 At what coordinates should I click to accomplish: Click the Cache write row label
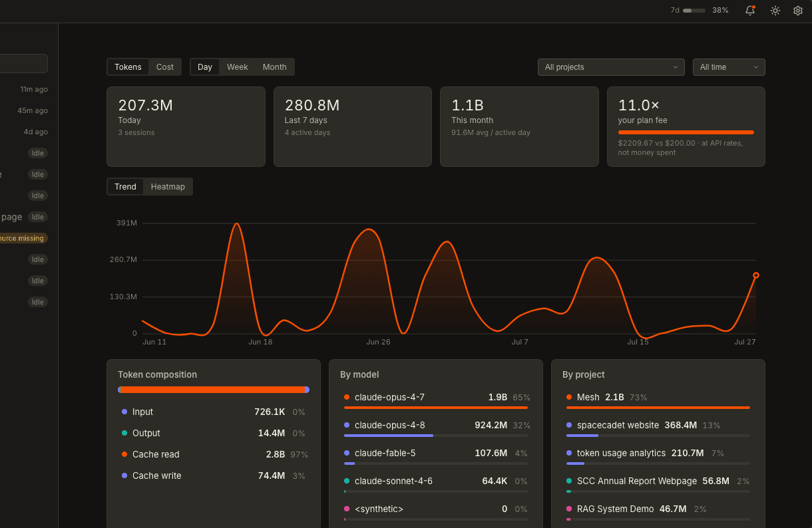pos(156,475)
